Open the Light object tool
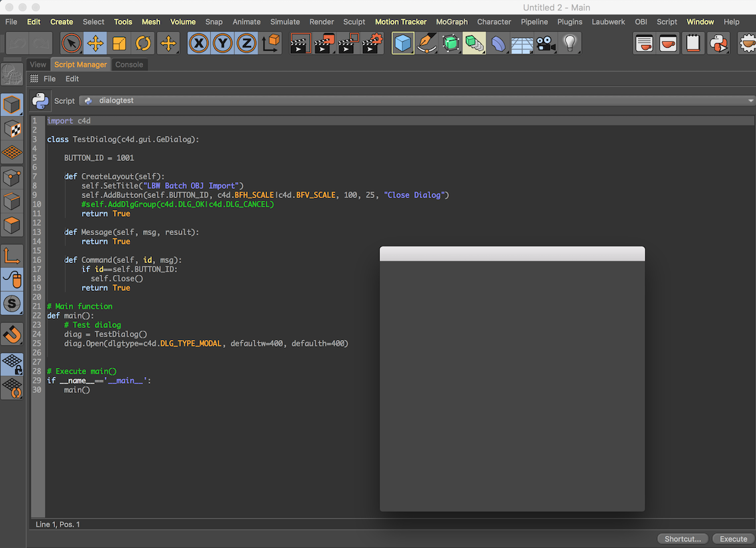756x548 pixels. [569, 44]
